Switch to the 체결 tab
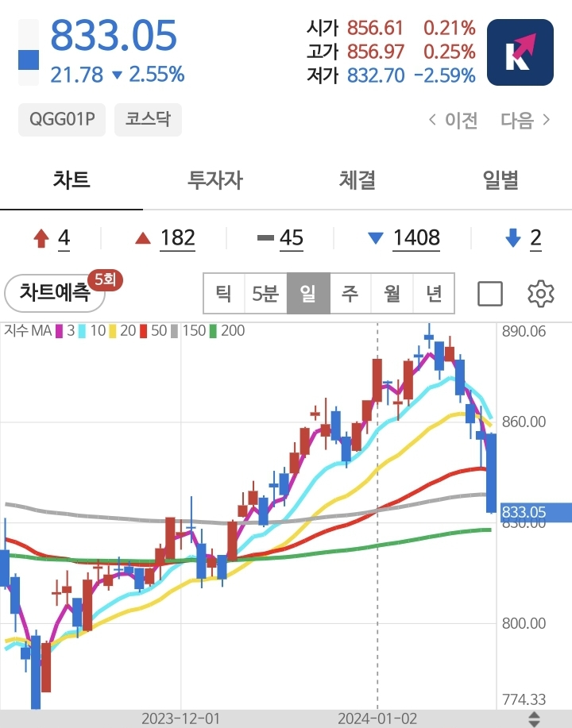 357,179
